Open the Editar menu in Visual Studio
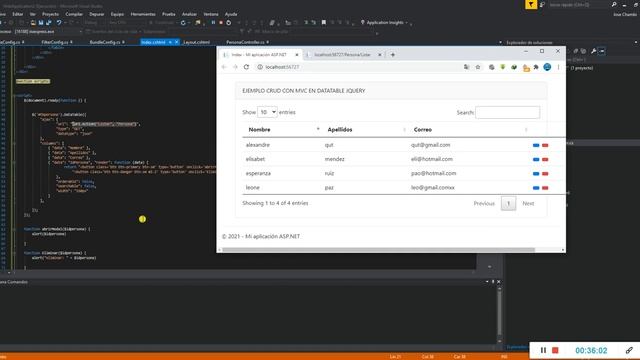 click(x=18, y=14)
